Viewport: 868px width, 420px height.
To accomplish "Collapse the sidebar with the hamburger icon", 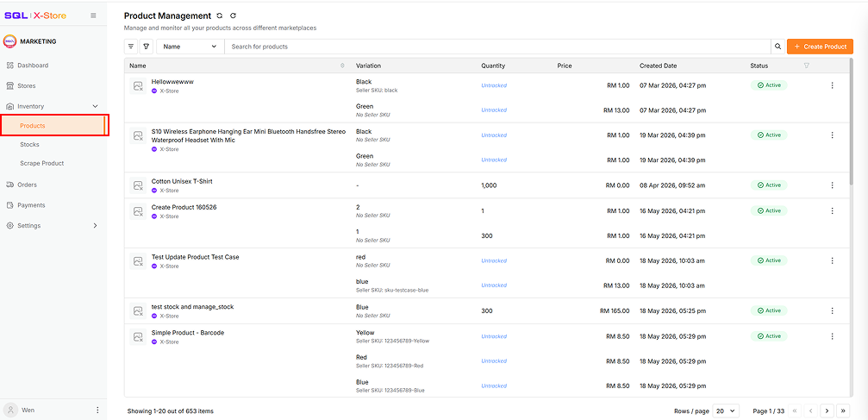I will pyautogui.click(x=93, y=16).
